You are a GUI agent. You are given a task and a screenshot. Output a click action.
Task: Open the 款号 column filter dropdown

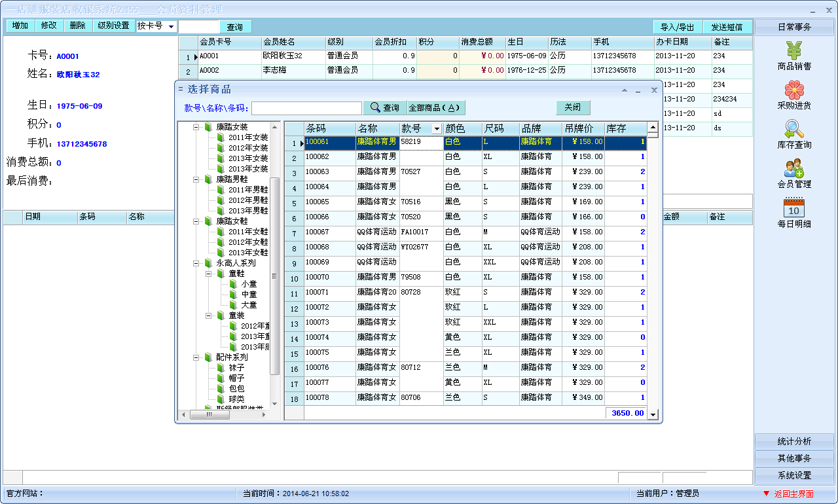(x=437, y=129)
